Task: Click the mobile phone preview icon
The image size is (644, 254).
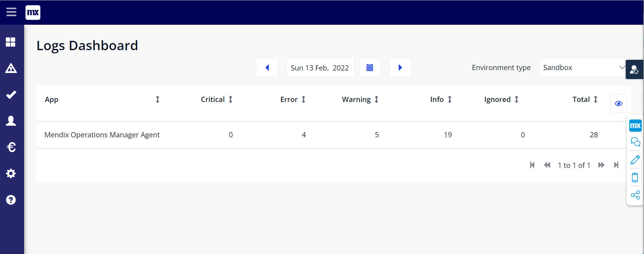Action: pos(635,177)
